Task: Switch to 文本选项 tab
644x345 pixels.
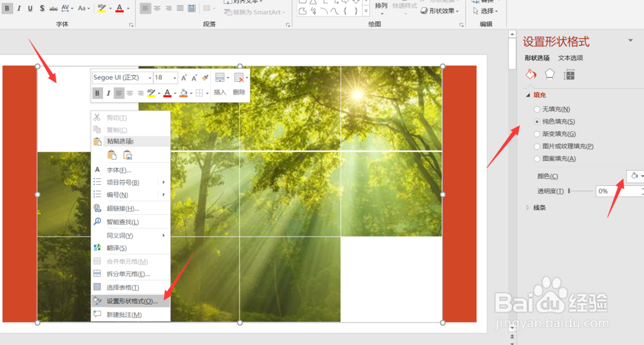Action: [571, 58]
